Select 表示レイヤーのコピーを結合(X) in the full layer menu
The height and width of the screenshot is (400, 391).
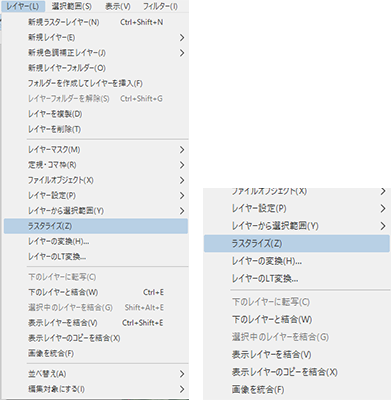point(96,338)
